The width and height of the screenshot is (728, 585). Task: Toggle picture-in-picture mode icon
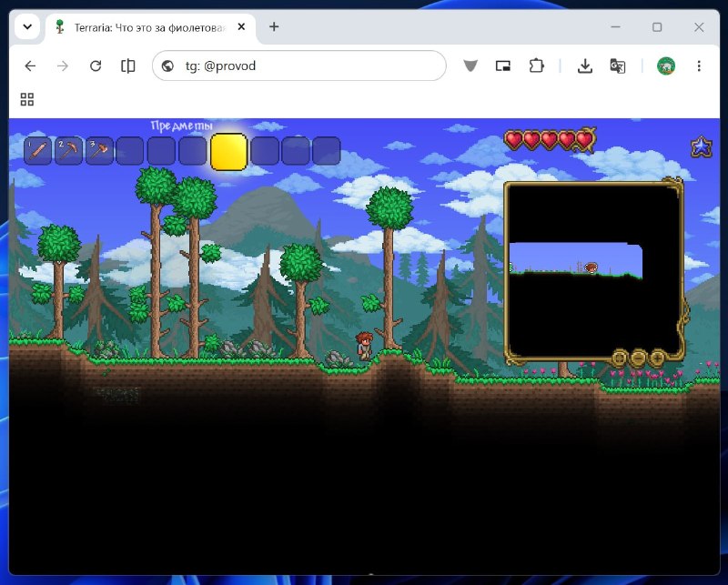tap(503, 66)
